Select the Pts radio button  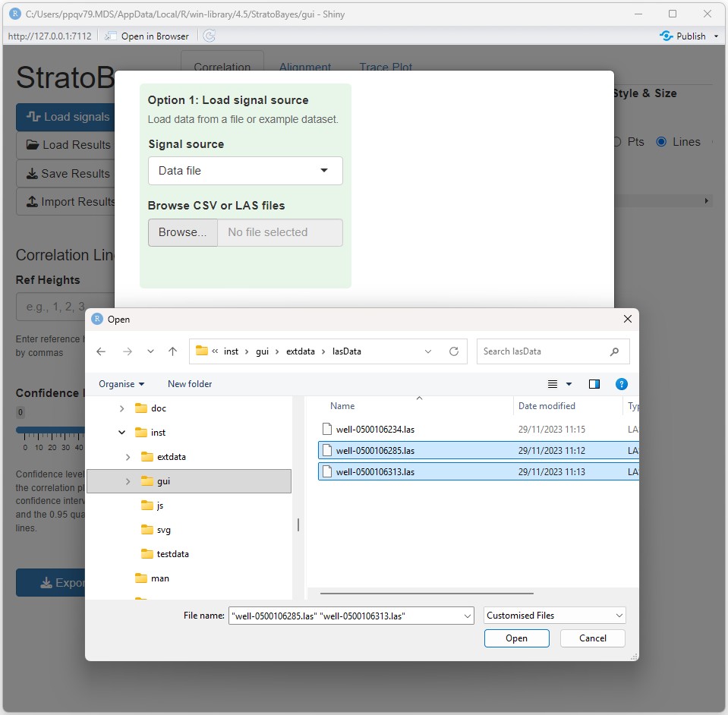click(x=617, y=142)
